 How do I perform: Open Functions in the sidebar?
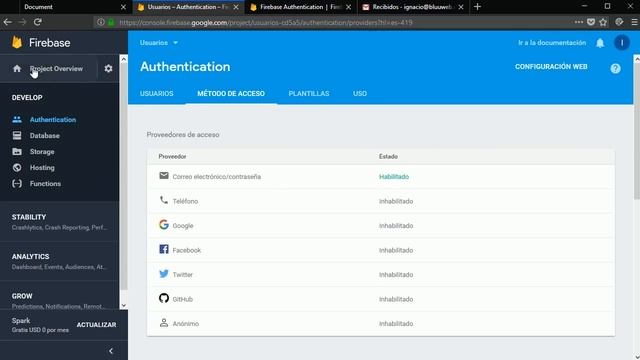(x=45, y=184)
